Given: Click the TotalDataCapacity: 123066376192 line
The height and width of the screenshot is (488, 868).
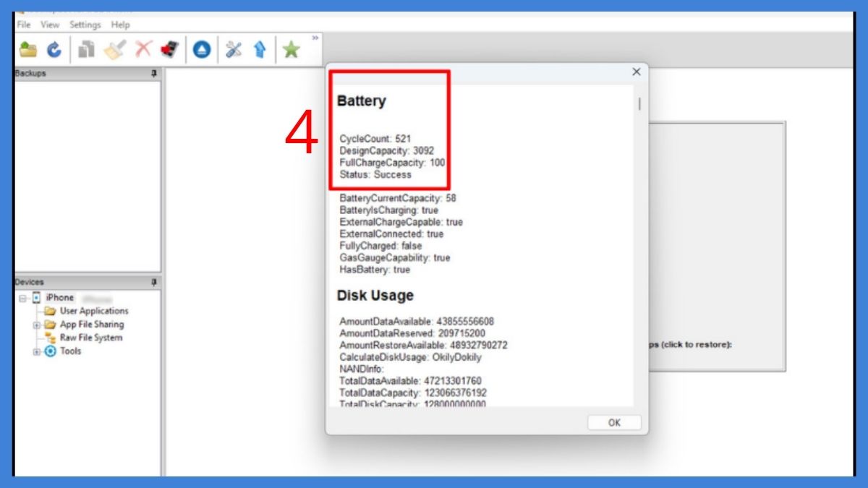Looking at the screenshot, I should (x=413, y=393).
